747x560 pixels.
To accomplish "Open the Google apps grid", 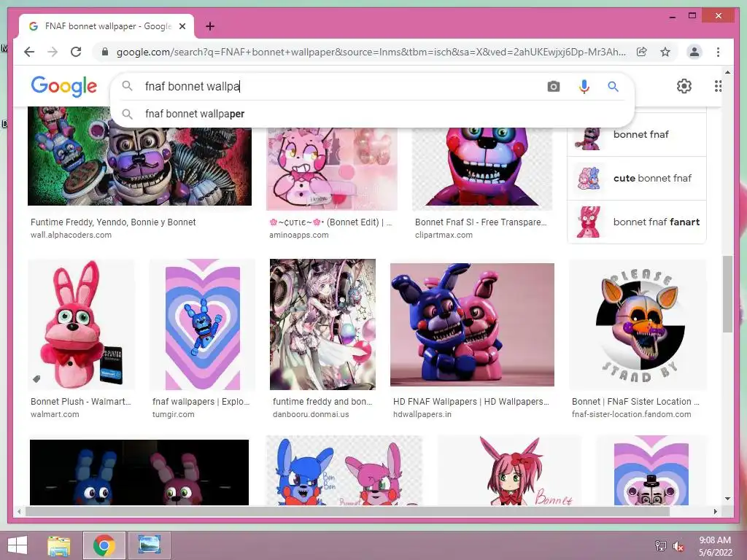I will click(x=718, y=86).
